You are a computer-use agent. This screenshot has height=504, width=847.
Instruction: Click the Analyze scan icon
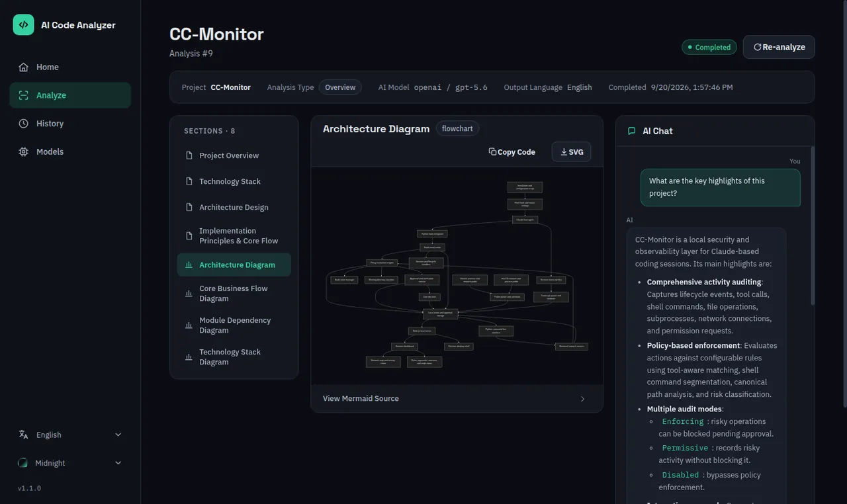pos(24,95)
